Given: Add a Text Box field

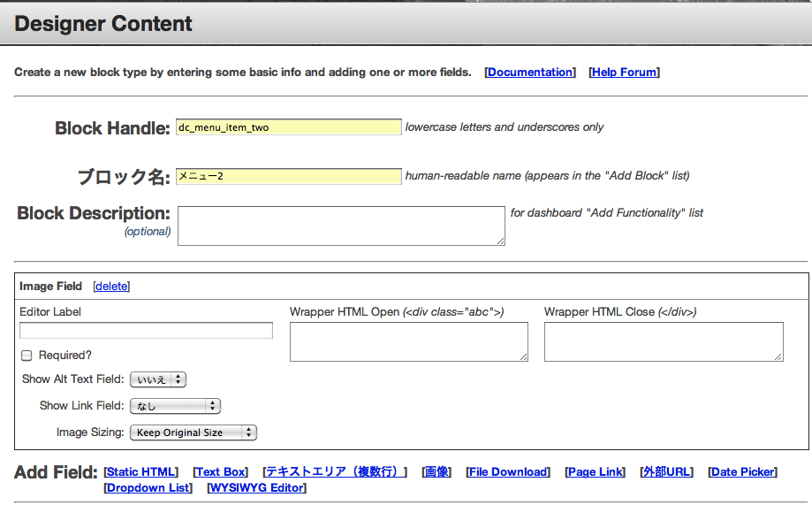Looking at the screenshot, I should pos(221,471).
